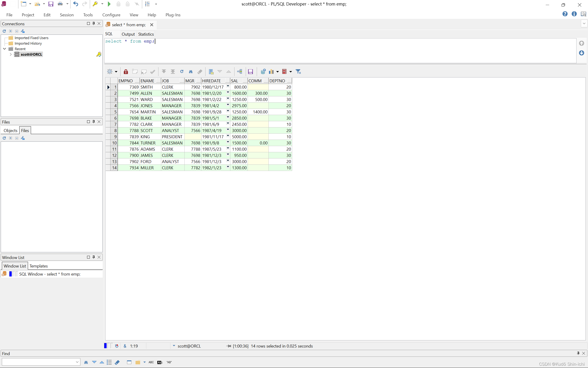Click the eraser Clear icon in Find bar
This screenshot has height=368, width=588.
point(117,362)
